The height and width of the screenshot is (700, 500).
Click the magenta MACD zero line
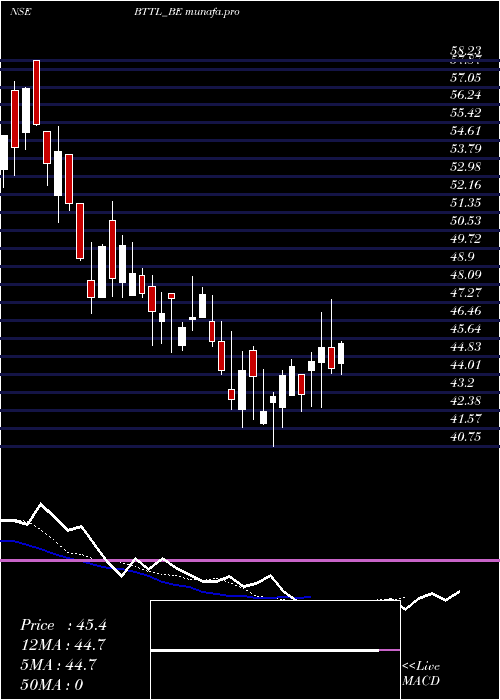tap(250, 560)
